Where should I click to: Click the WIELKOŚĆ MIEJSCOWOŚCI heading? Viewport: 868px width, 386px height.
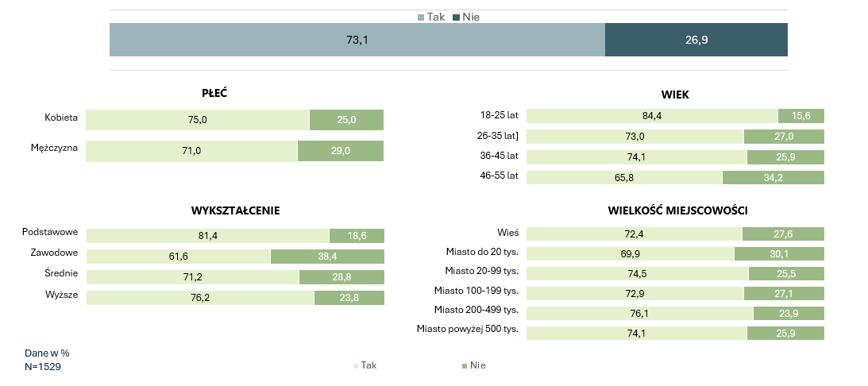[x=677, y=210]
